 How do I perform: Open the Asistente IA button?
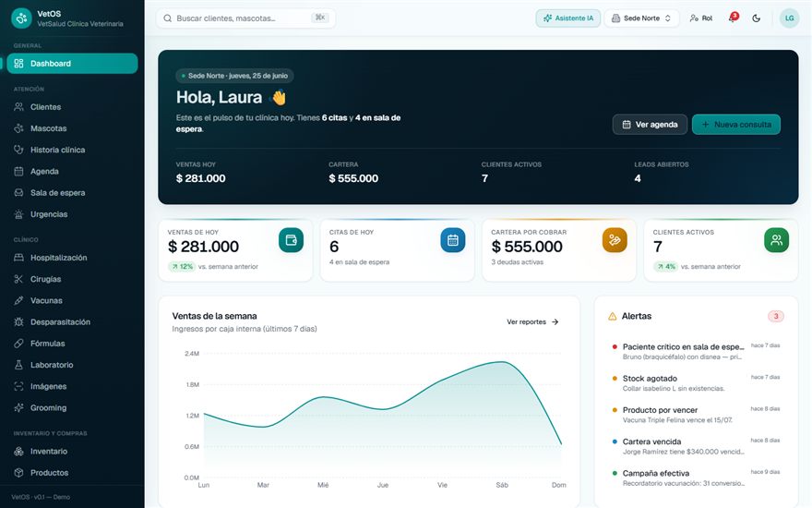[568, 18]
